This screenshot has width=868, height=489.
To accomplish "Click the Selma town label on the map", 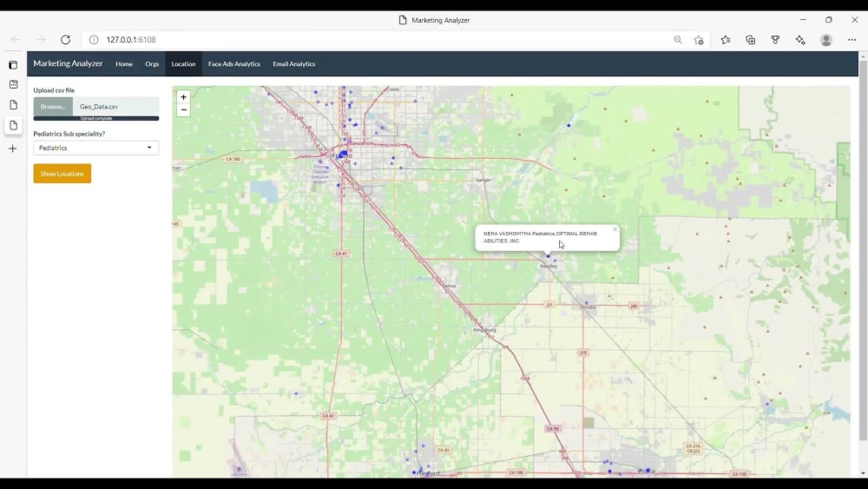I will coord(449,286).
